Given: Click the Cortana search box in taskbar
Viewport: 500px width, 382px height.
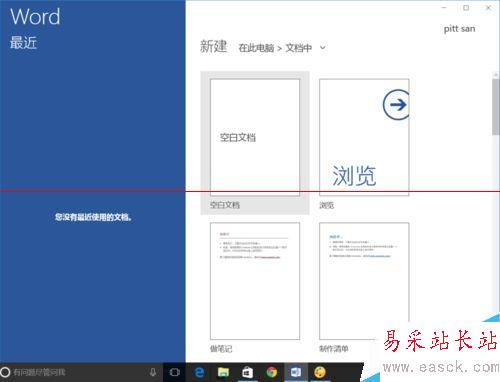Looking at the screenshot, I should point(82,372).
